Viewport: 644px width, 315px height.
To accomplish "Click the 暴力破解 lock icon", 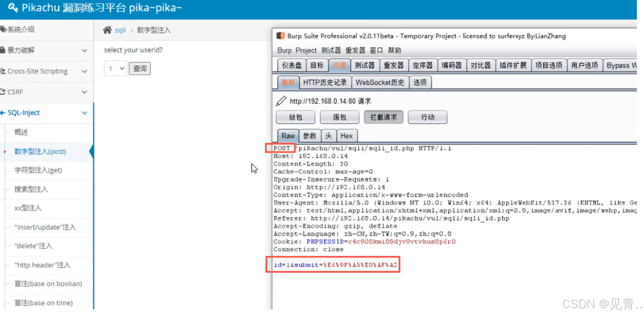I will pos(3,50).
